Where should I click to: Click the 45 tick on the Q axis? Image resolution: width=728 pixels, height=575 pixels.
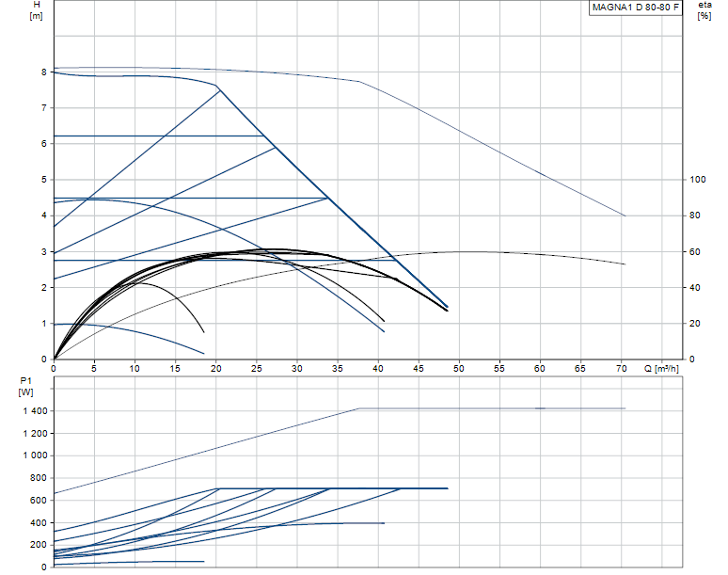tap(419, 368)
